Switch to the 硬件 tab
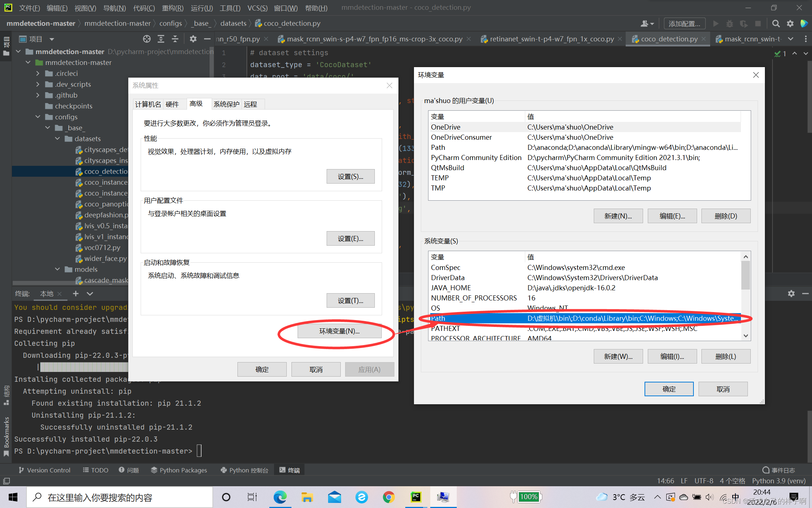The height and width of the screenshot is (508, 812). 172,104
